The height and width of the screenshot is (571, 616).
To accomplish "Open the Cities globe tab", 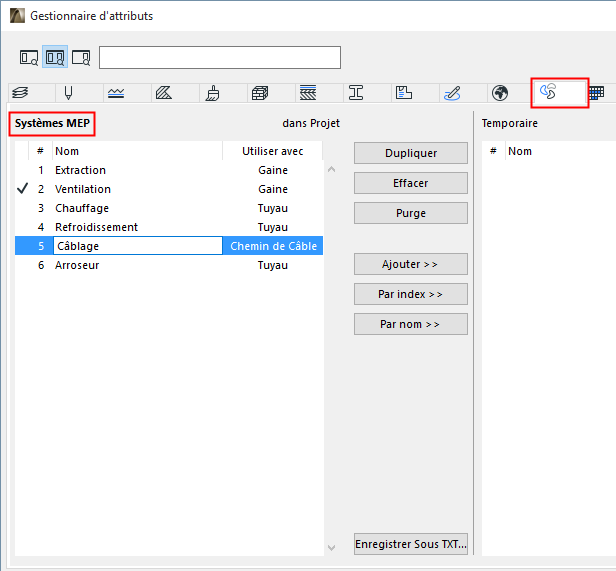I will pyautogui.click(x=500, y=93).
